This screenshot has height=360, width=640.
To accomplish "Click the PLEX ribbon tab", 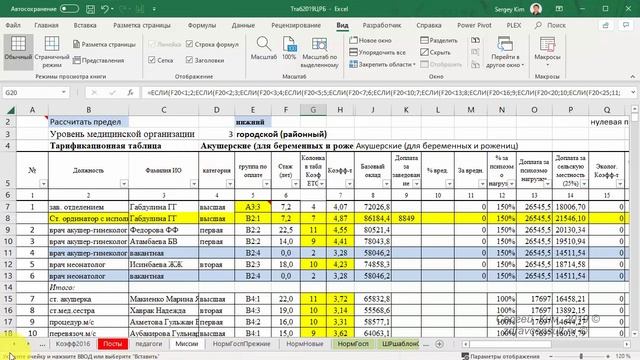I will 514,25.
